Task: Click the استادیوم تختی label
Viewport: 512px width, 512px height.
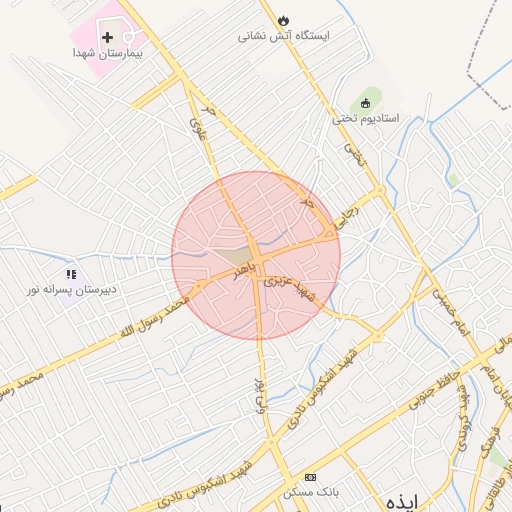Action: [366, 118]
